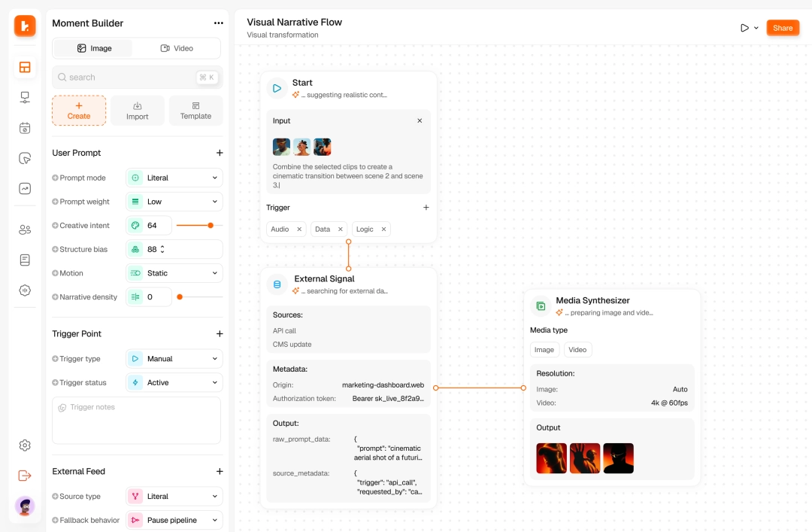Open the user avatar profile

[x=25, y=506]
